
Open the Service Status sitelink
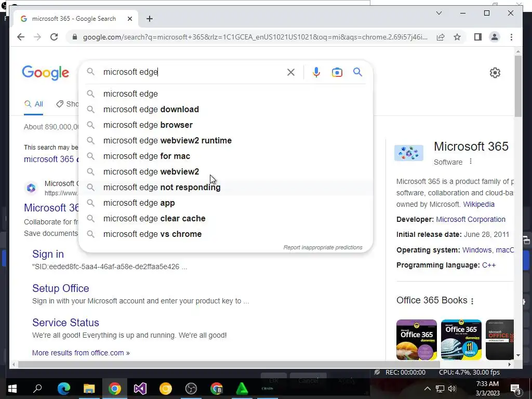click(x=65, y=323)
